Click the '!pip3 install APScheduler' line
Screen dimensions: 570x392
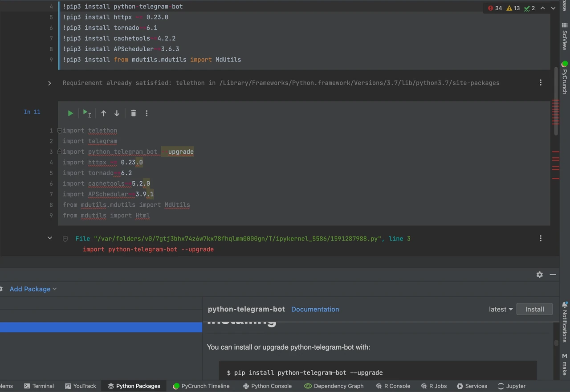(x=121, y=49)
